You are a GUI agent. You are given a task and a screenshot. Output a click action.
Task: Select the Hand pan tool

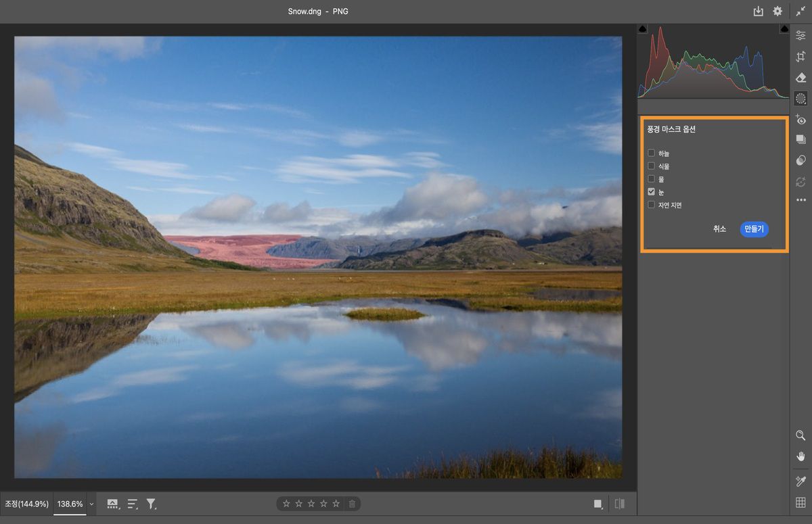coord(800,456)
